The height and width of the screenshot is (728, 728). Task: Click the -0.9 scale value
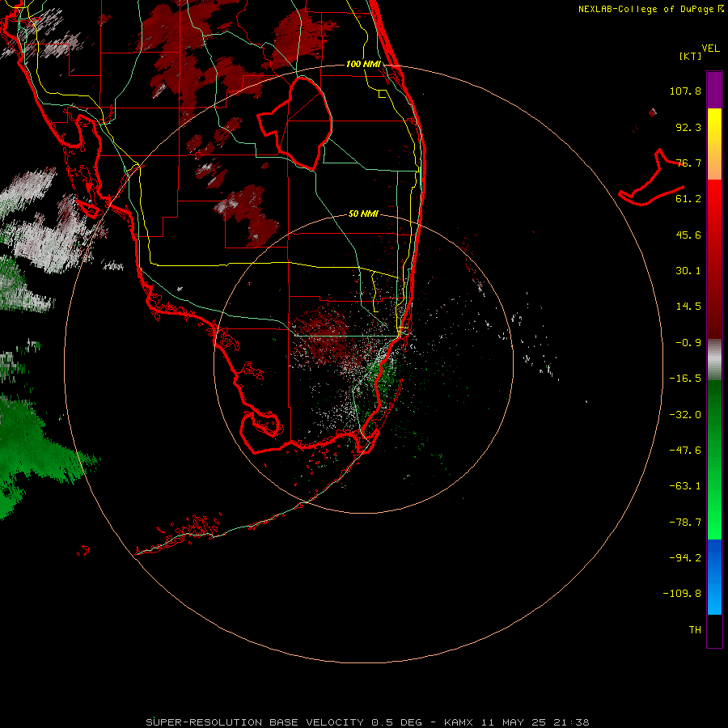688,343
